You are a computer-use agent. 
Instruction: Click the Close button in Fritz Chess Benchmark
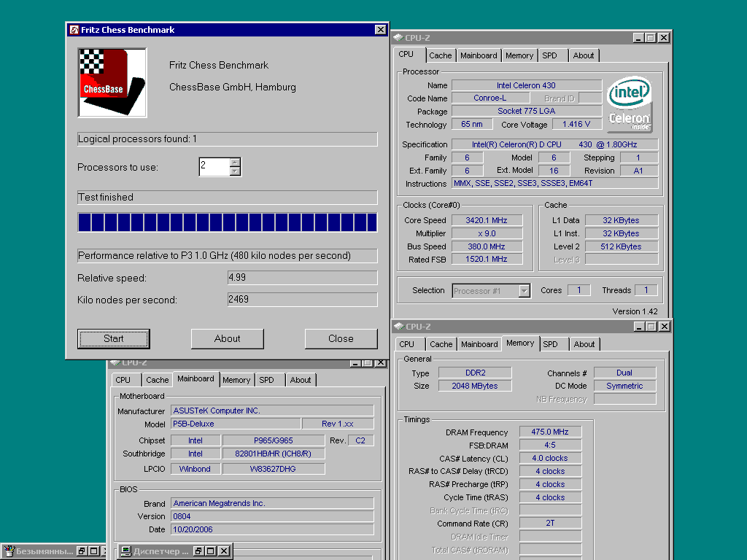[341, 338]
